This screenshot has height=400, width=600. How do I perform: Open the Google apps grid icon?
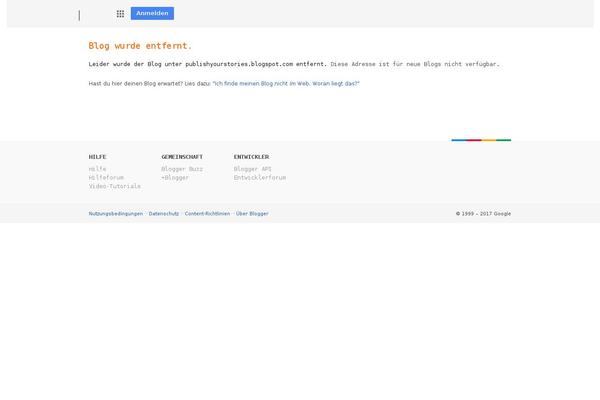coord(120,14)
